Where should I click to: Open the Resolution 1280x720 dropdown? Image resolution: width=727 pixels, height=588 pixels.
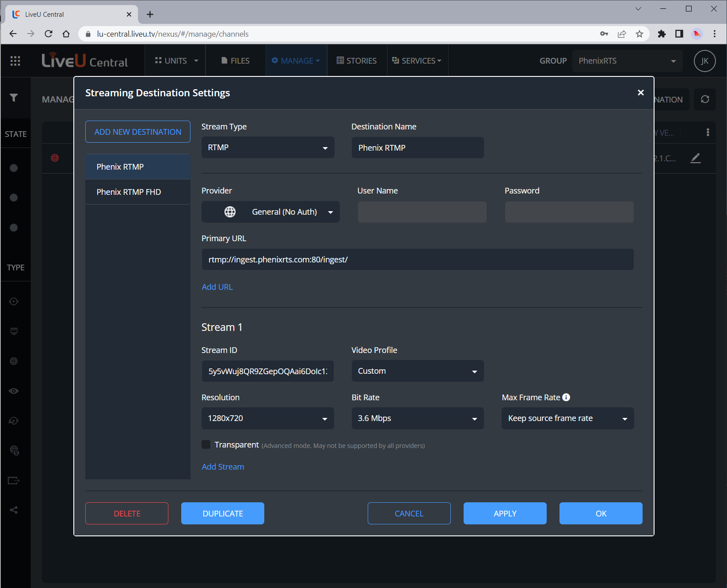pos(268,418)
